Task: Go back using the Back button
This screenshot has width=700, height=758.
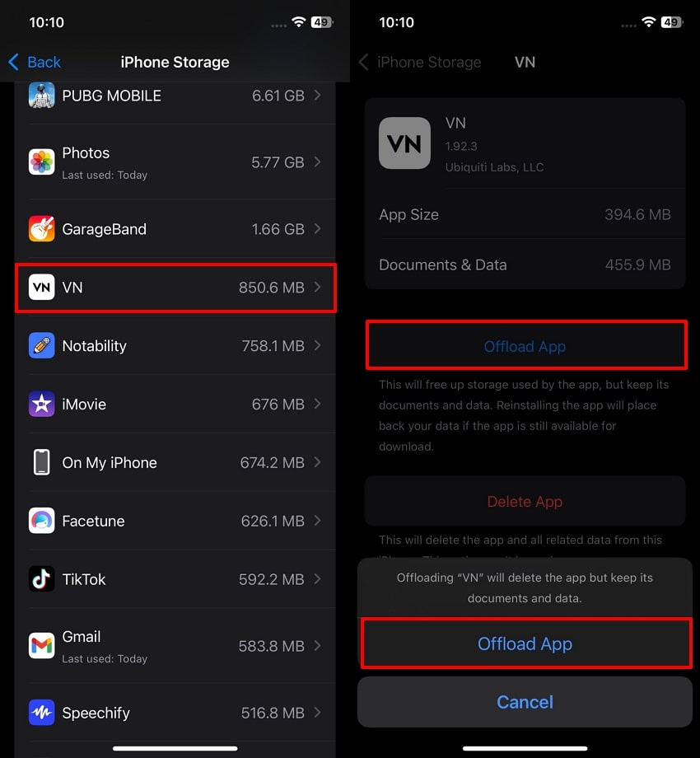Action: pyautogui.click(x=35, y=63)
